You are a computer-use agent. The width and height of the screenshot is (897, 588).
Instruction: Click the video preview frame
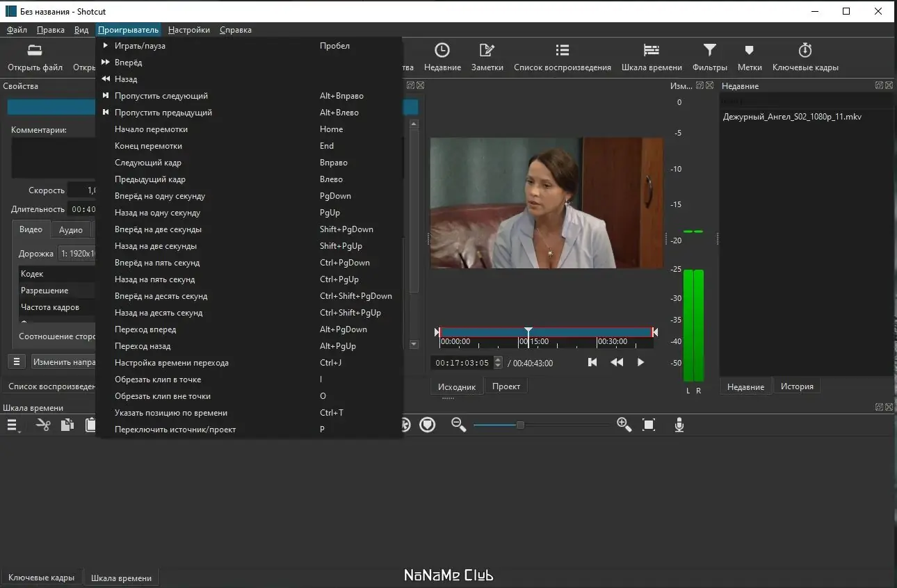(547, 203)
